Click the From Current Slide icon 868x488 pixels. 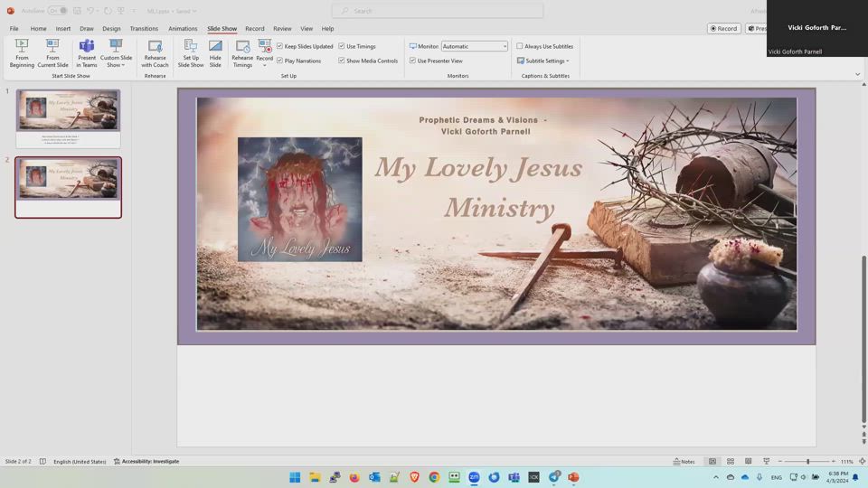[52, 52]
